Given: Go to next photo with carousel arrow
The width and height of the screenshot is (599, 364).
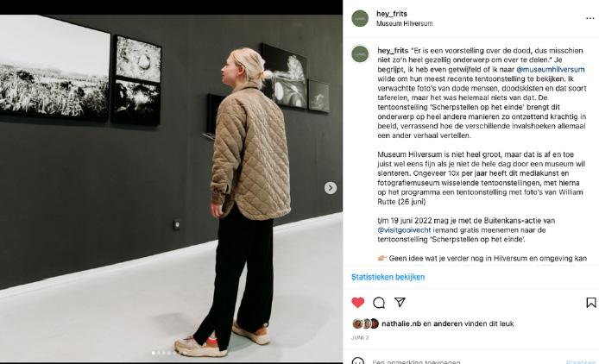Looking at the screenshot, I should pyautogui.click(x=331, y=188).
